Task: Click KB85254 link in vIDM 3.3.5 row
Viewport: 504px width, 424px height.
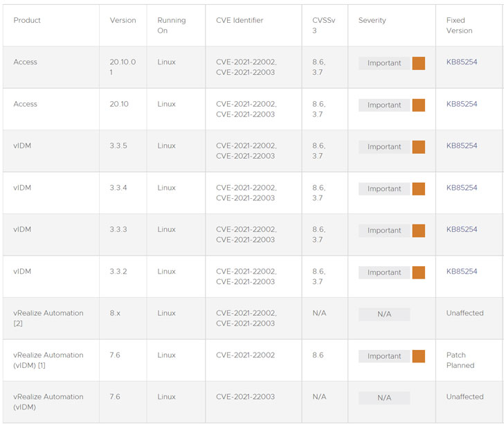Action: pyautogui.click(x=461, y=146)
